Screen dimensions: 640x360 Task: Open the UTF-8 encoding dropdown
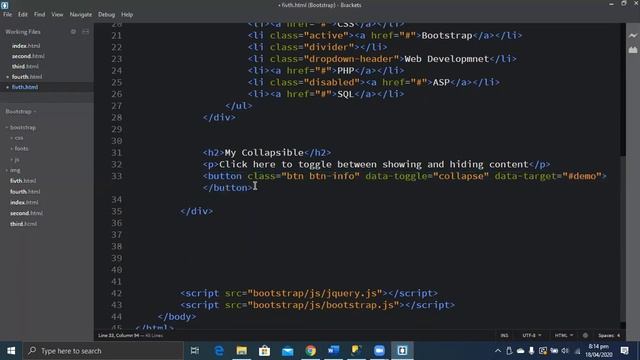[532, 336]
